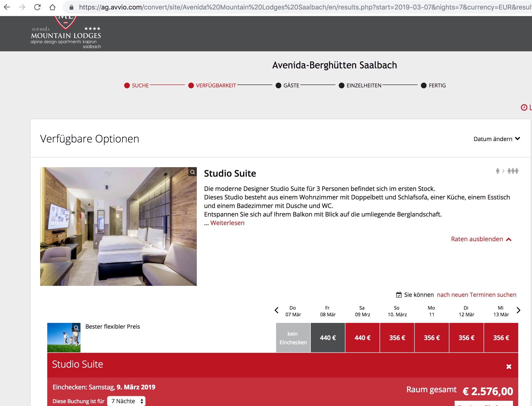Image resolution: width=532 pixels, height=406 pixels.
Task: Click the Avenida Mountain Lodges logo
Action: click(66, 32)
